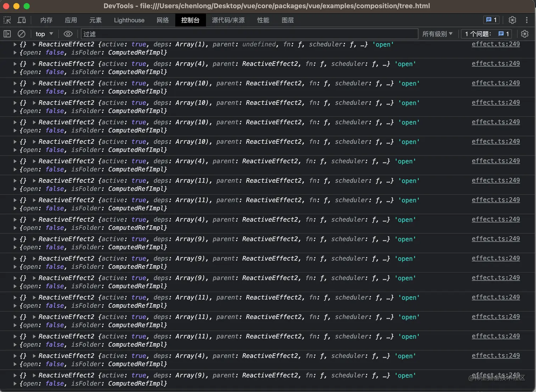Viewport: 536px width, 392px height.
Task: Open console settings gear beside issues counter
Action: 525,34
